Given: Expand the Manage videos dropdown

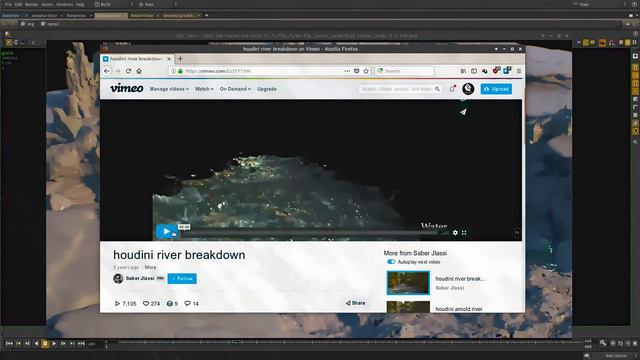Looking at the screenshot, I should [169, 89].
